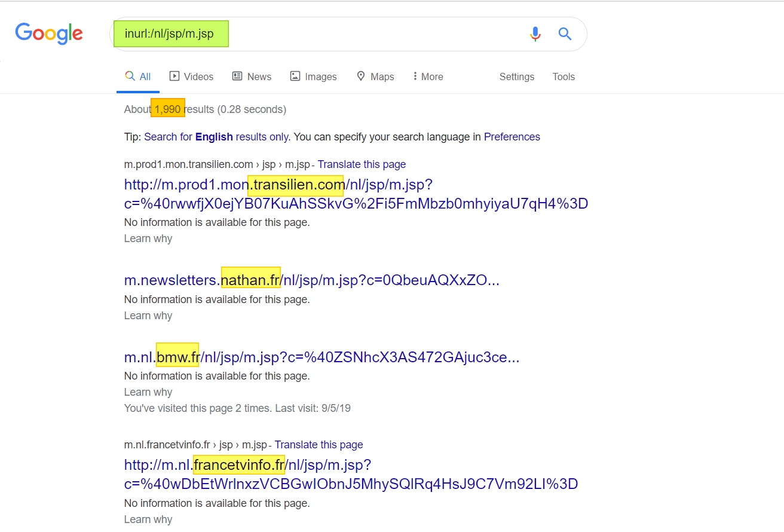
Task: Click the microphone voice search icon
Action: [535, 34]
